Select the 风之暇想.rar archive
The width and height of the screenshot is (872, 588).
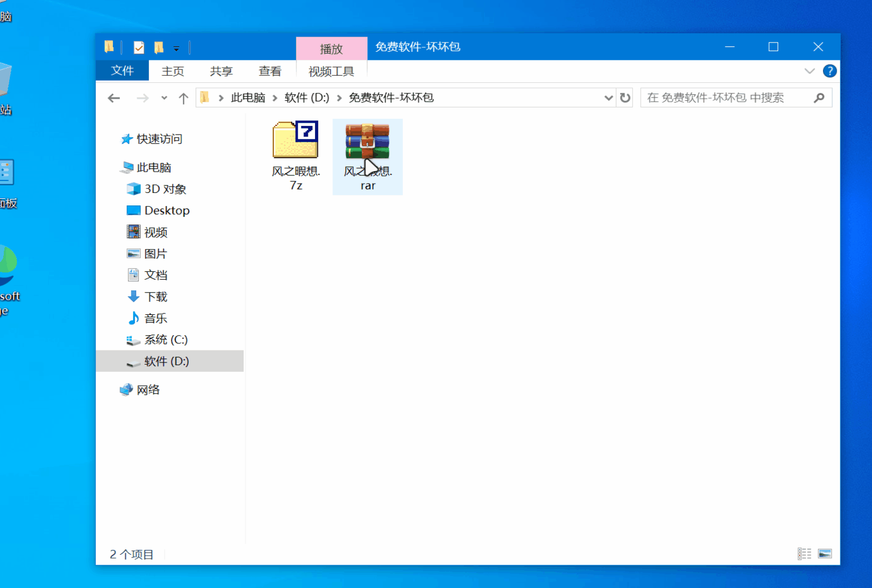tap(367, 156)
